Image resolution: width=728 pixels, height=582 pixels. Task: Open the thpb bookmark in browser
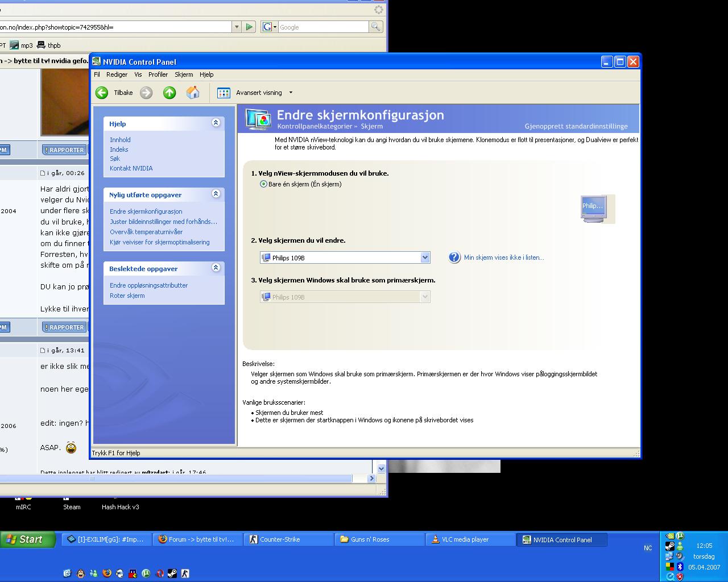[x=49, y=45]
